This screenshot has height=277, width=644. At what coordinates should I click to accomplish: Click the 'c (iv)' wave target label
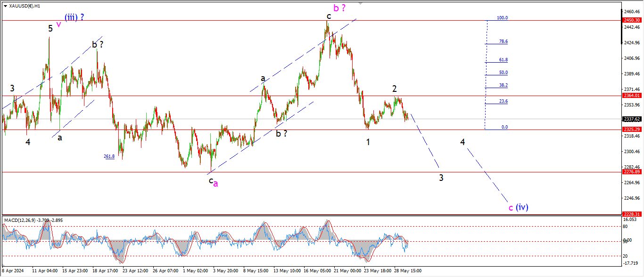[x=518, y=207]
